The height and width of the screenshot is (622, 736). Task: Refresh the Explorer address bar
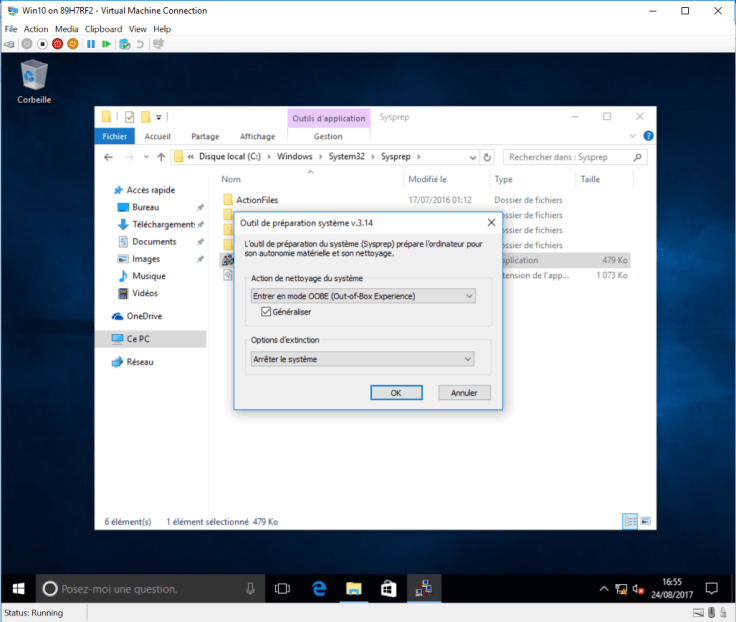click(x=487, y=157)
